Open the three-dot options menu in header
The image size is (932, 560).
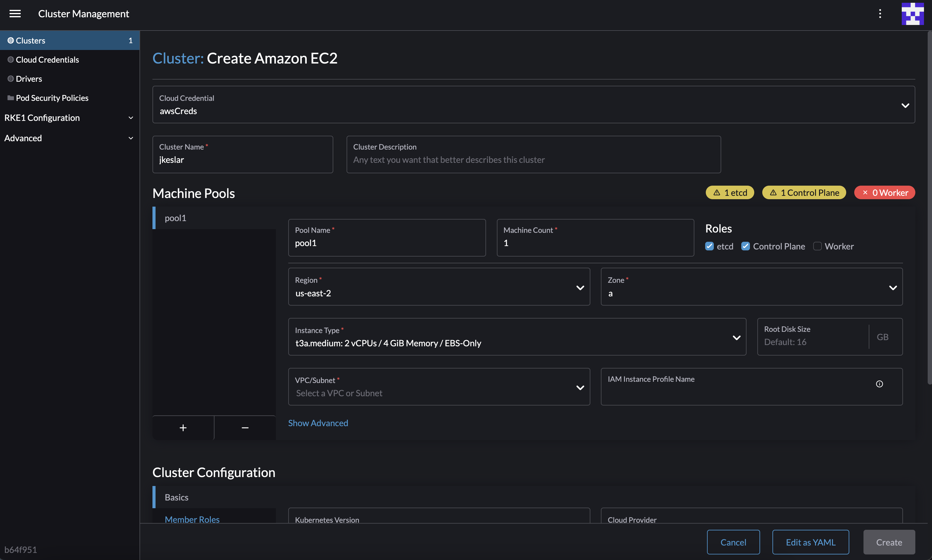(880, 14)
